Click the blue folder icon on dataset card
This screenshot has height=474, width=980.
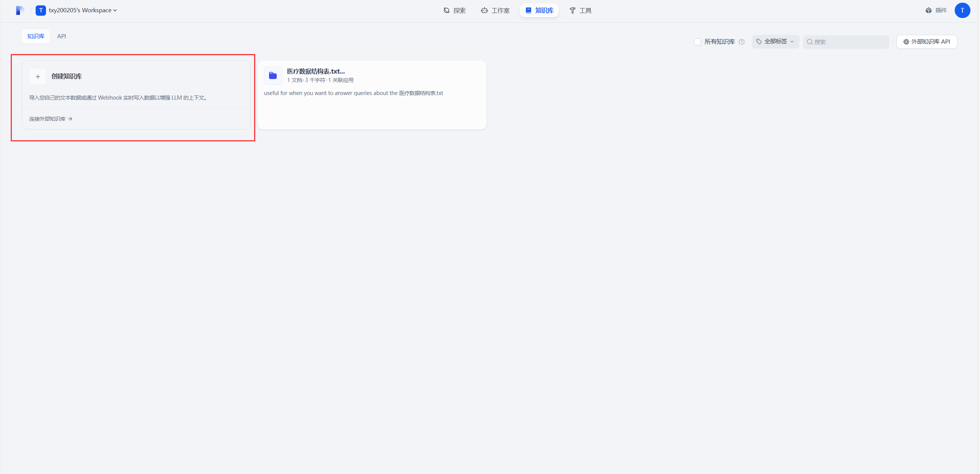pyautogui.click(x=273, y=76)
